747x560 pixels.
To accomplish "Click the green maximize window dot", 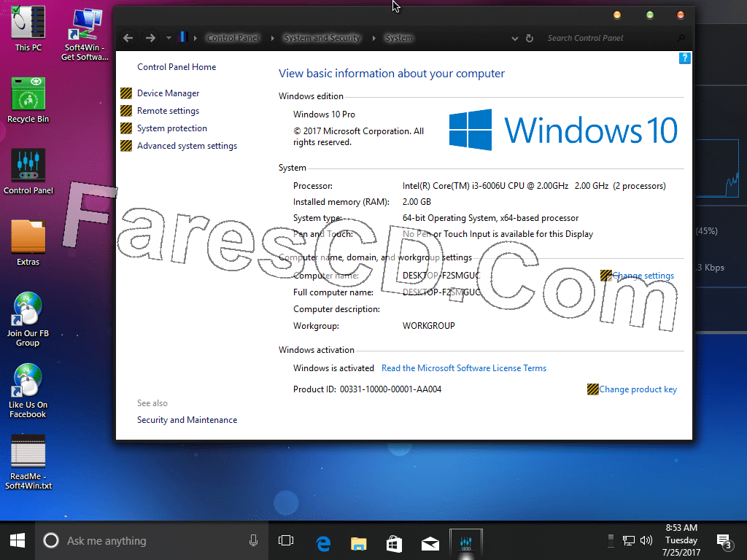I will click(650, 15).
